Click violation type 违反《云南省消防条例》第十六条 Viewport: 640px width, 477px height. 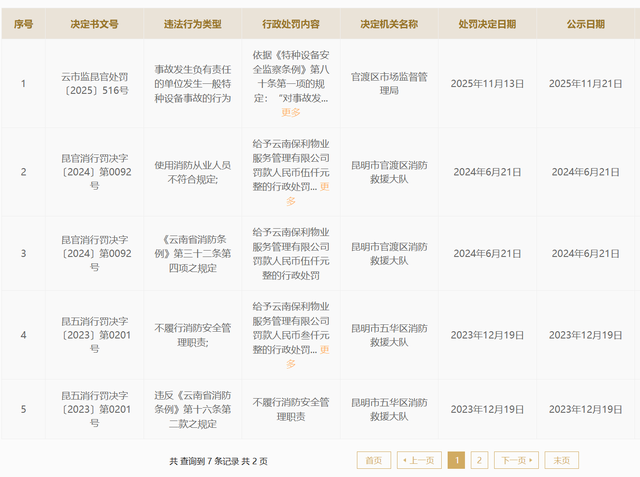[193, 409]
